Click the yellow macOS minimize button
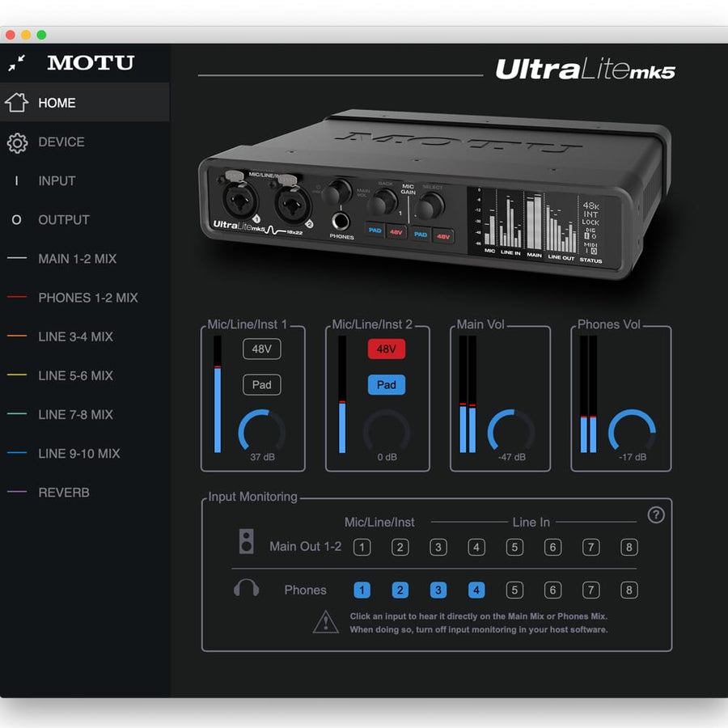The width and height of the screenshot is (728, 728). [x=26, y=35]
